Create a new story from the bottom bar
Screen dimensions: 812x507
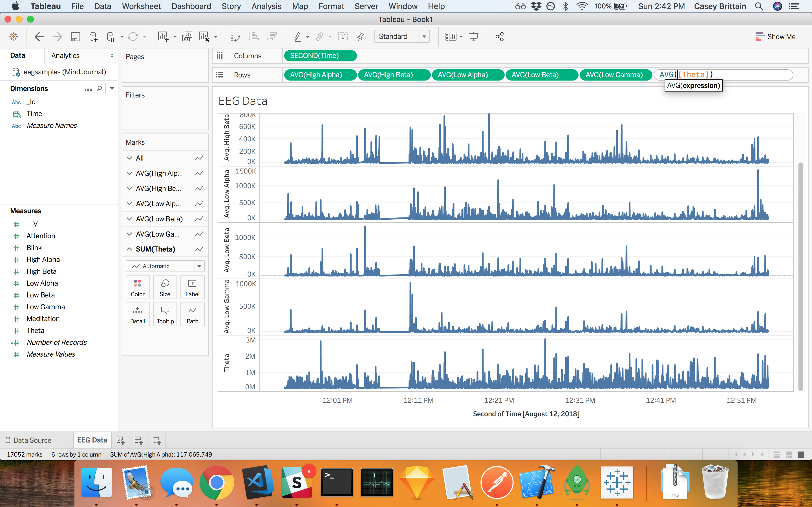(x=156, y=440)
